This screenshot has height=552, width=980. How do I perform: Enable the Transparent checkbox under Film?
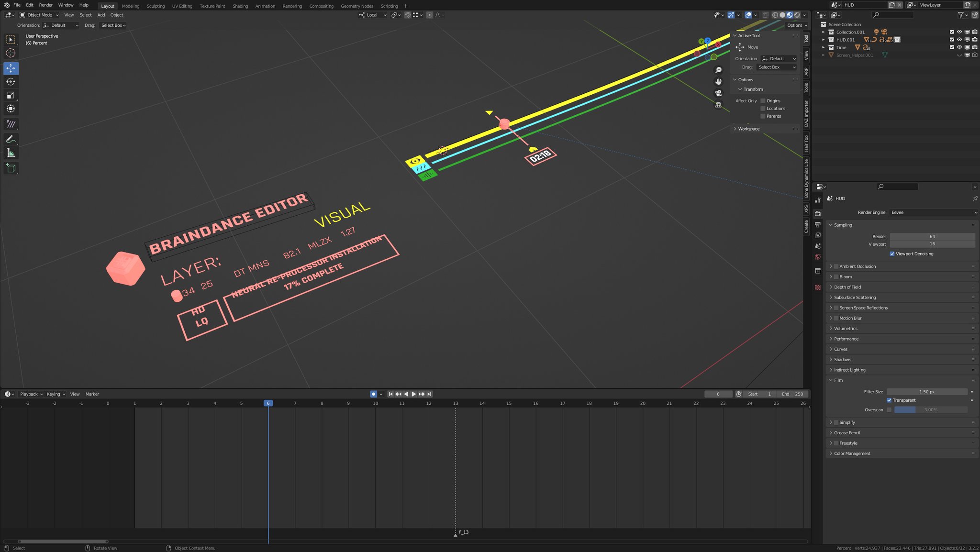click(890, 400)
